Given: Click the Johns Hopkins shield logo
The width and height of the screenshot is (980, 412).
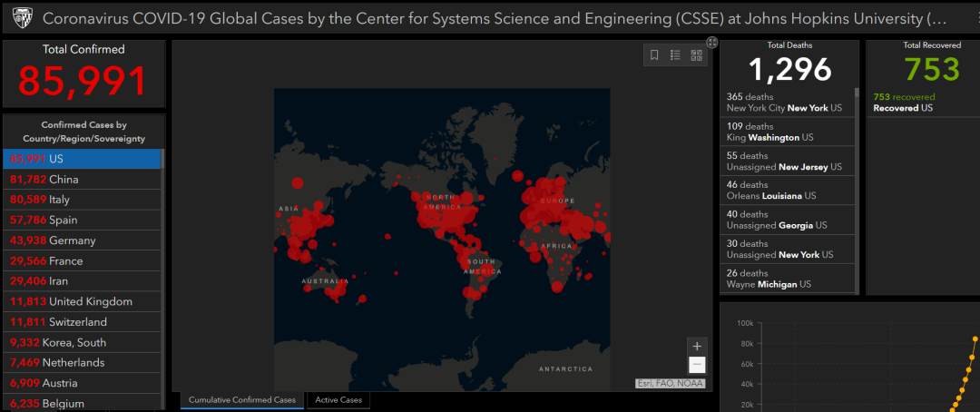Looking at the screenshot, I should coord(21,18).
